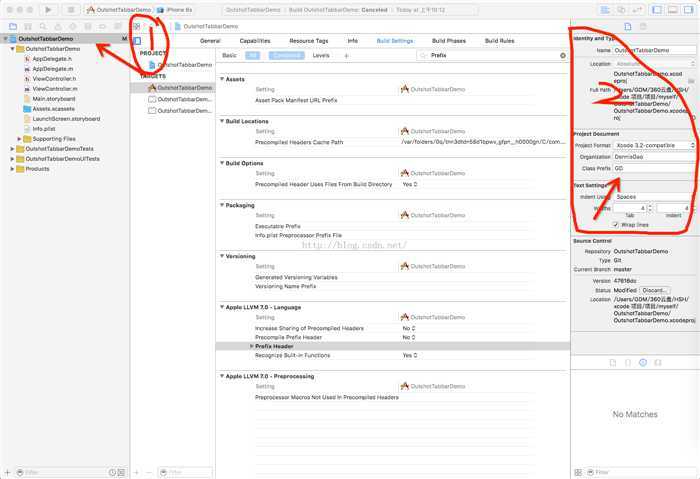Expand the Supporting Files folder

pos(19,139)
